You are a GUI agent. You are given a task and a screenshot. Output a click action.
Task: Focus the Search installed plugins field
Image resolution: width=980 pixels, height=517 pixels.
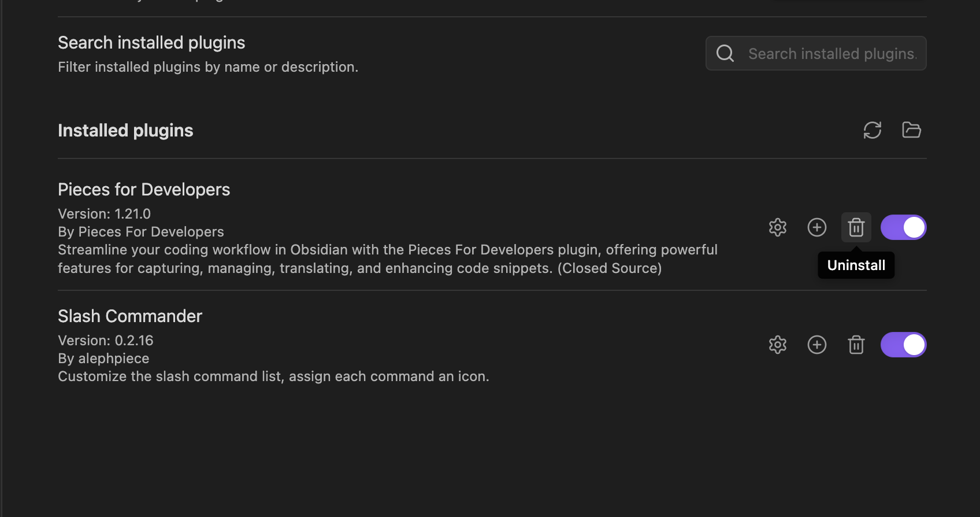816,53
